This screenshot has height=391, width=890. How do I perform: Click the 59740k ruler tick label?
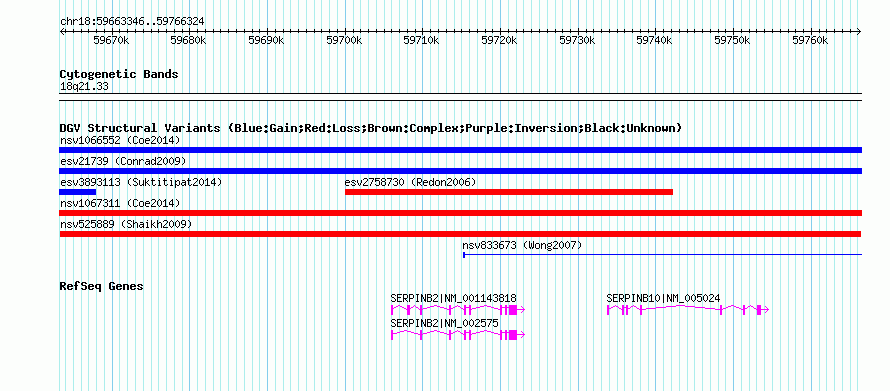coord(655,40)
